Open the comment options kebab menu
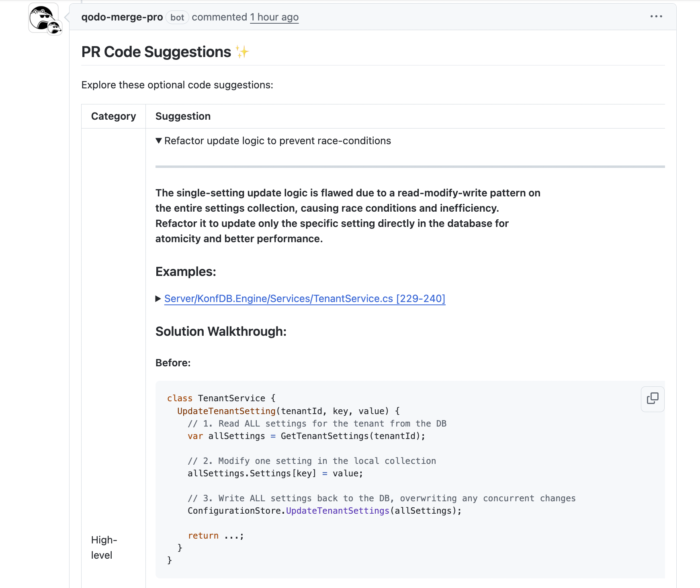Viewport: 700px width, 588px height. click(656, 16)
